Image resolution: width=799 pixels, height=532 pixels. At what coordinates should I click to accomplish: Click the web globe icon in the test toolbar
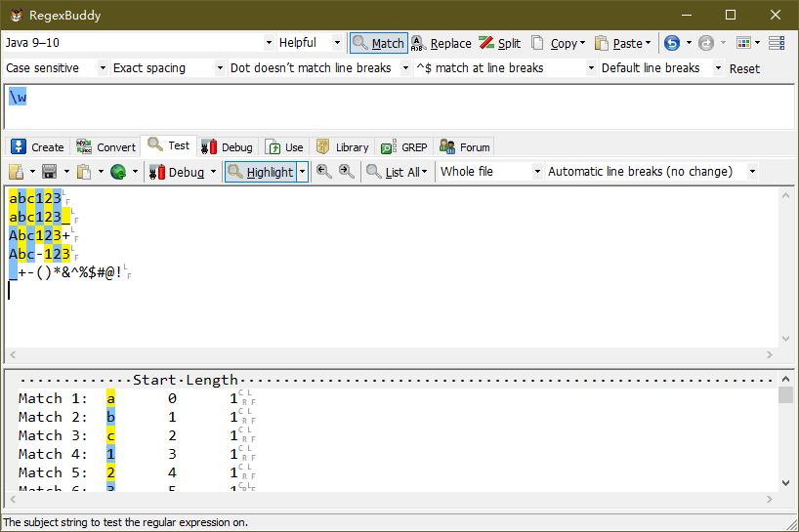118,172
